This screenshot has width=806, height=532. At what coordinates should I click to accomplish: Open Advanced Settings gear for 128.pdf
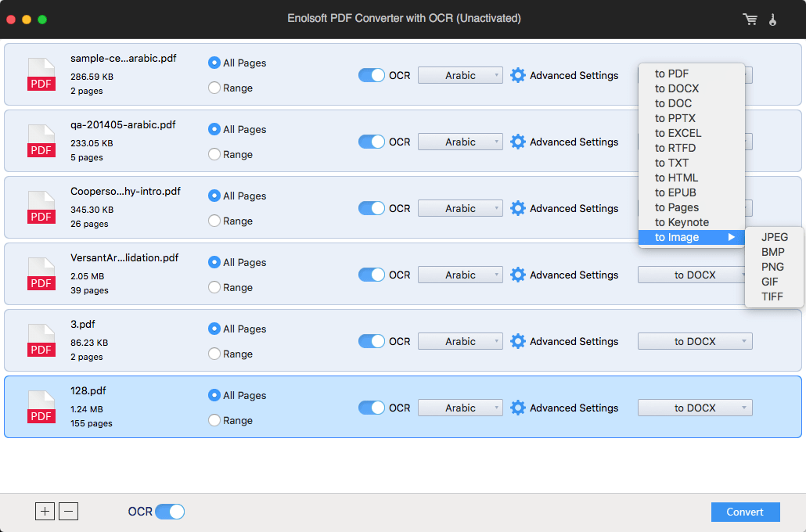(517, 408)
